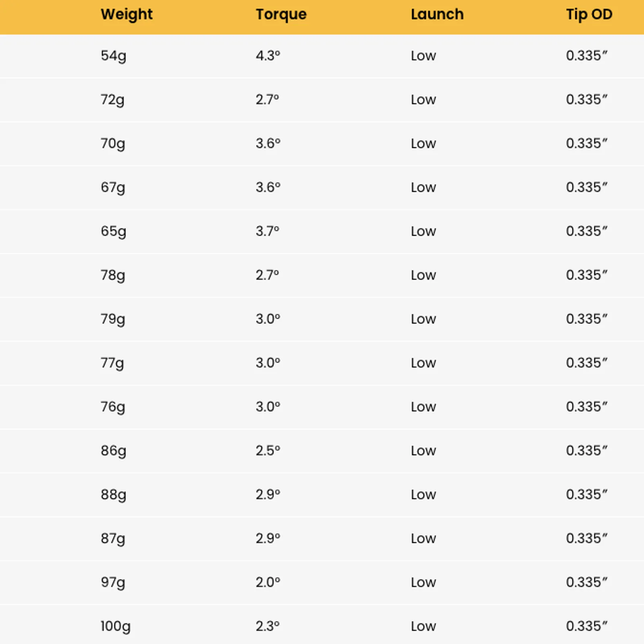Viewport: 644px width, 644px height.
Task: Select the 79g weight cell
Action: pos(113,319)
